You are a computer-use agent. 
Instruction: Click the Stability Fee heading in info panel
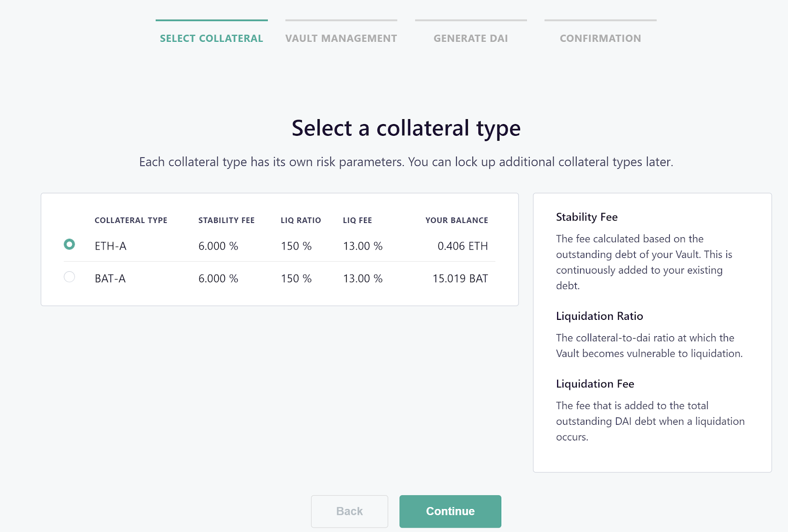(x=587, y=217)
